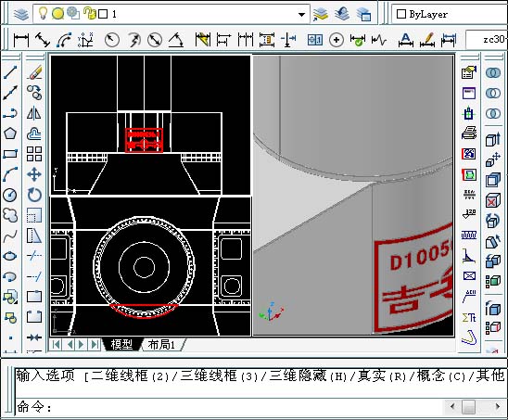Switch to the 布局1 layout tab
Image resolution: width=508 pixels, height=420 pixels.
click(161, 345)
